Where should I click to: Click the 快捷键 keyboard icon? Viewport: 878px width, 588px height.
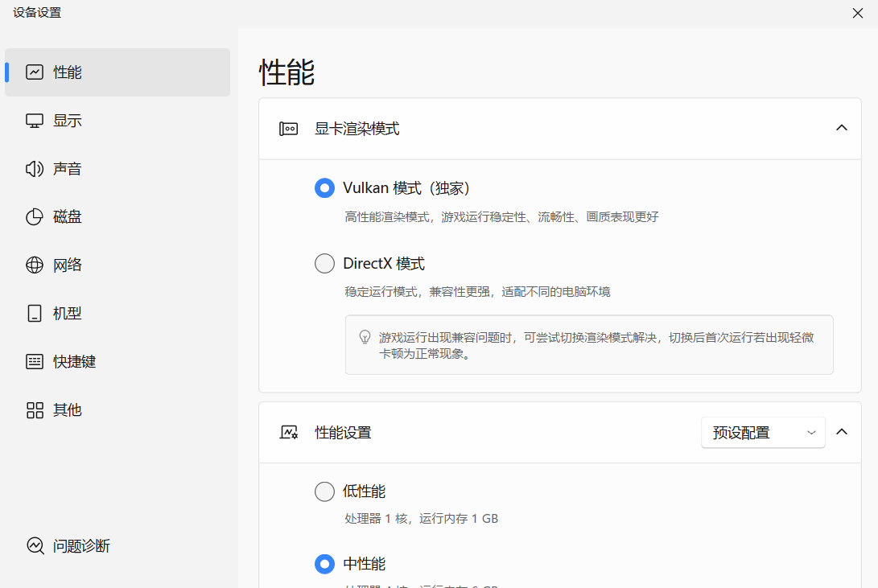34,361
